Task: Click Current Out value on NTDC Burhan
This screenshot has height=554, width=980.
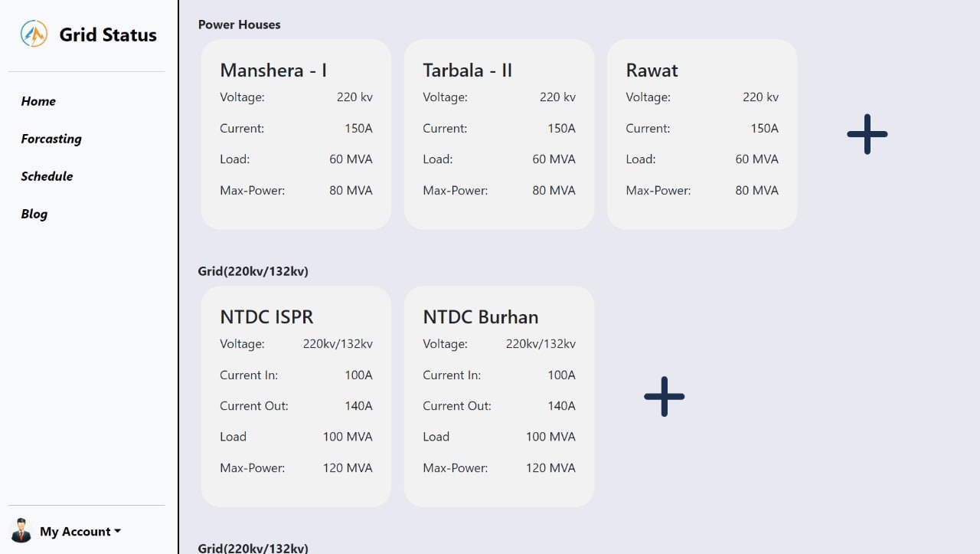Action: click(x=561, y=405)
